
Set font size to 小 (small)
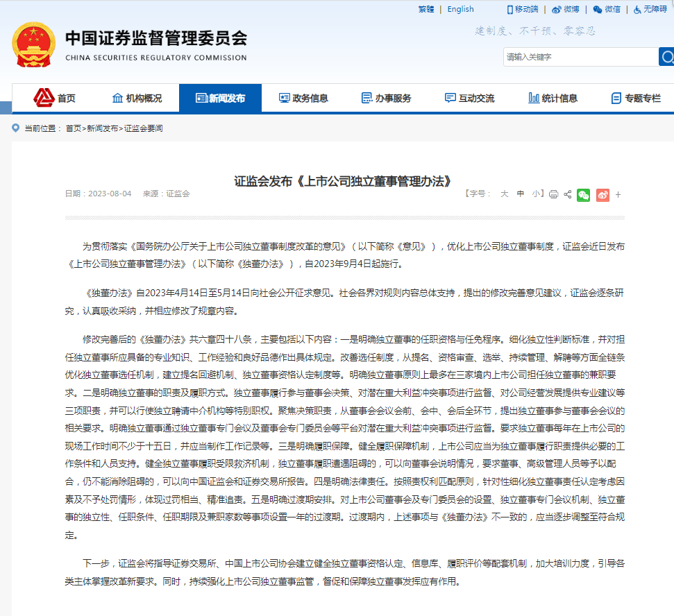(536, 194)
